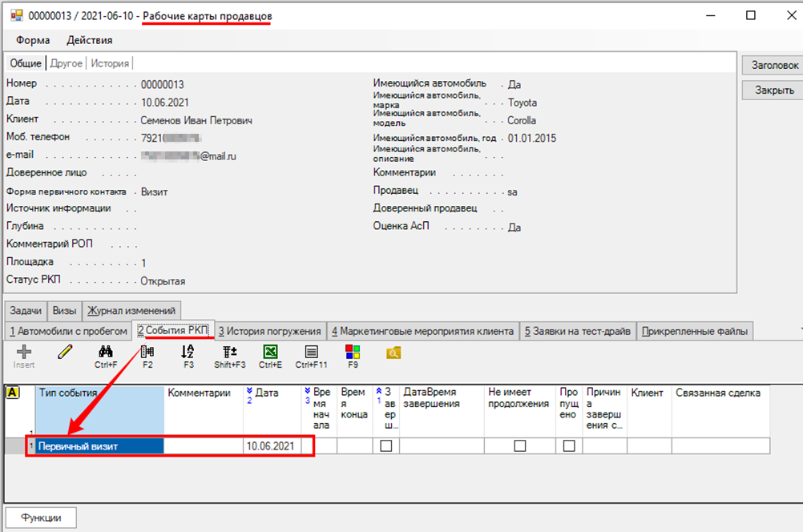Click the F2 filter toolbar icon
The width and height of the screenshot is (803, 532).
[147, 352]
